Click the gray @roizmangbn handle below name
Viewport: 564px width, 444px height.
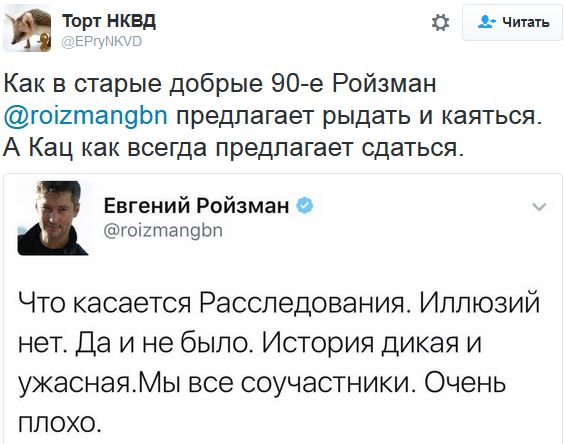[163, 231]
